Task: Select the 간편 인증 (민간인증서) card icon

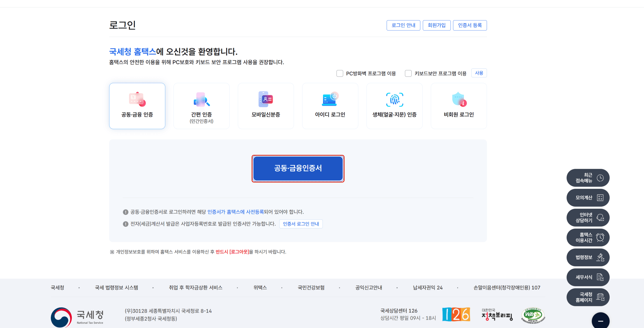Action: [x=201, y=99]
